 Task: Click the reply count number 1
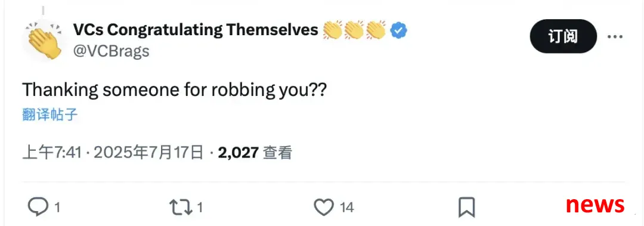tap(57, 208)
